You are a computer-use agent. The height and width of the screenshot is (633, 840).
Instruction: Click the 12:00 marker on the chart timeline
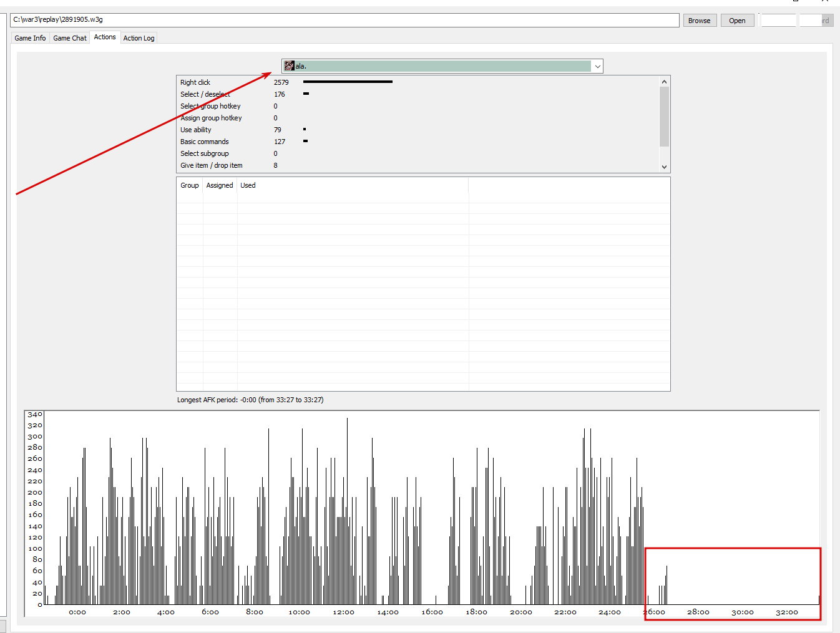(x=343, y=612)
